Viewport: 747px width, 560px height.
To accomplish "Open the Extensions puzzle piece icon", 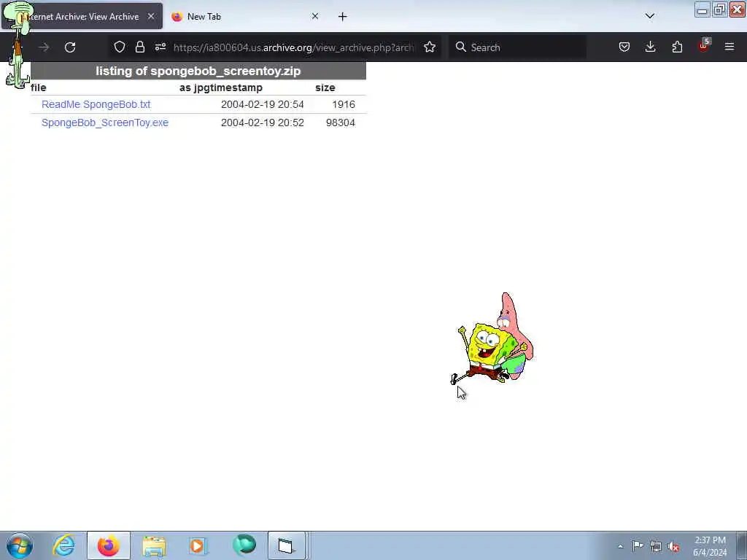I will point(677,47).
